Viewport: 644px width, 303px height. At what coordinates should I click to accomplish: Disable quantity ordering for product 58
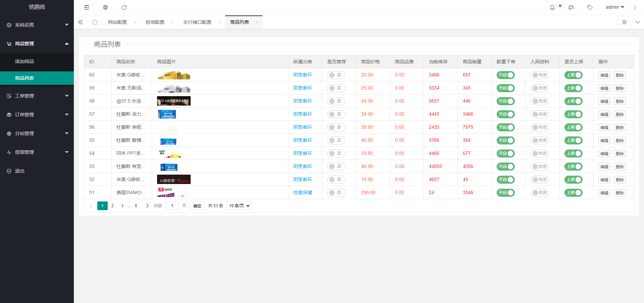[x=505, y=101]
